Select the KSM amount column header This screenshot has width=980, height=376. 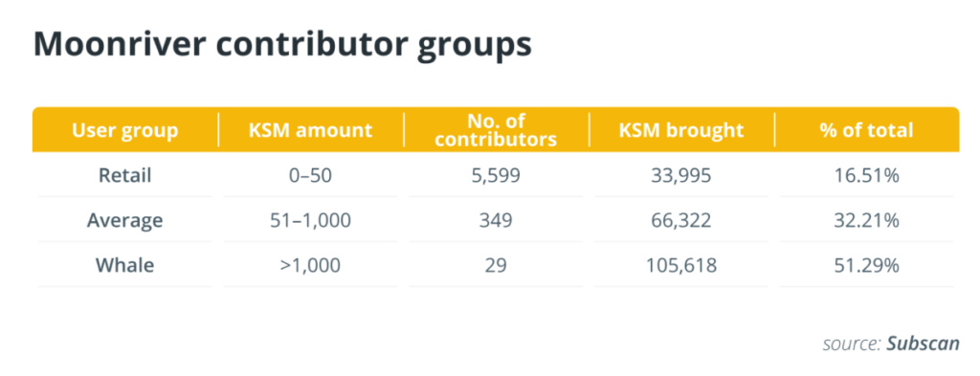[x=311, y=130]
